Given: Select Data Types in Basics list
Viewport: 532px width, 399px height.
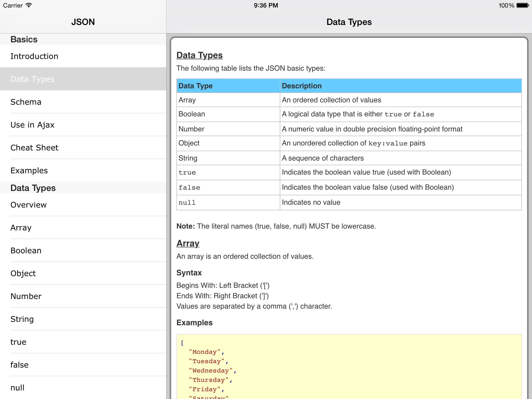Looking at the screenshot, I should point(32,79).
